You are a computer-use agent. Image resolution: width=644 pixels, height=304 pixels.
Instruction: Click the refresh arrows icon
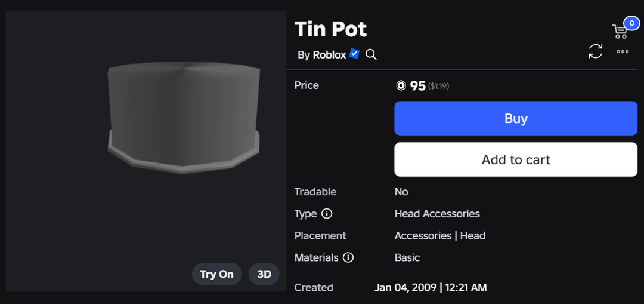(595, 51)
